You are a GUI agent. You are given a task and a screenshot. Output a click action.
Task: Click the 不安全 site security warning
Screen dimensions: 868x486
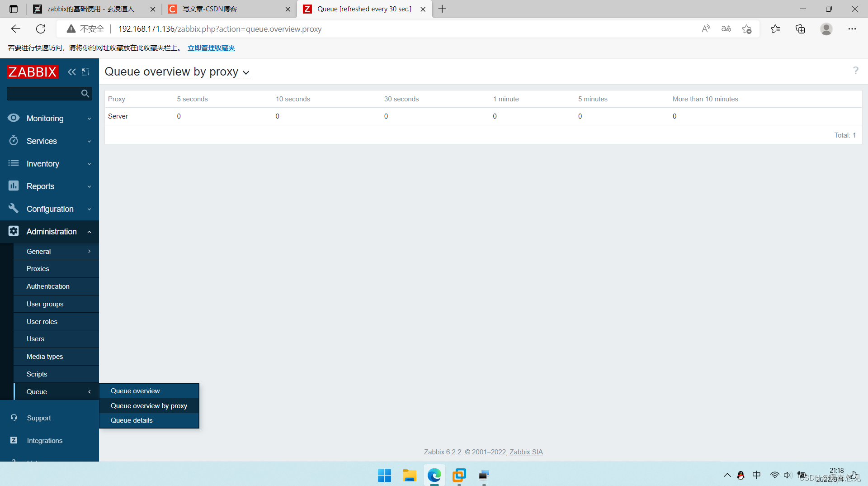pos(86,29)
